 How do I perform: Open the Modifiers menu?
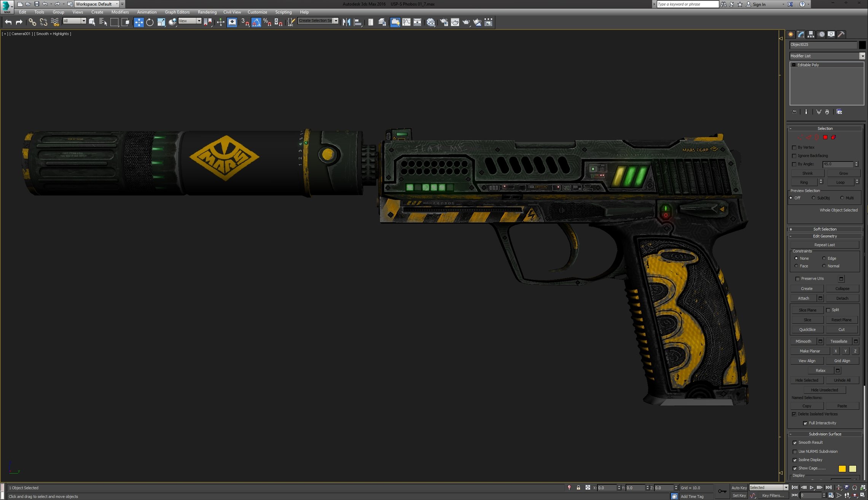[x=120, y=12]
